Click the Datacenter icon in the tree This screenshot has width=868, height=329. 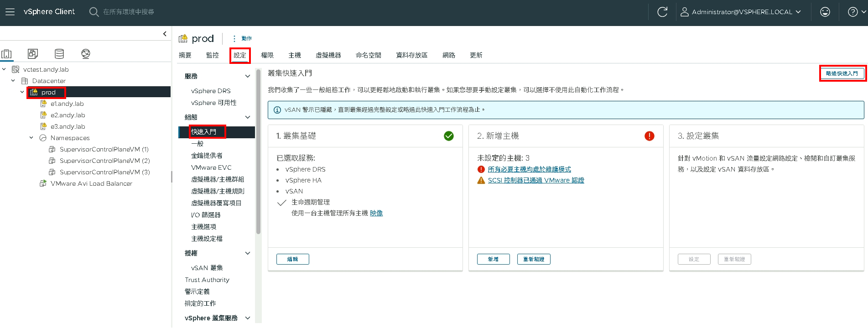(25, 81)
